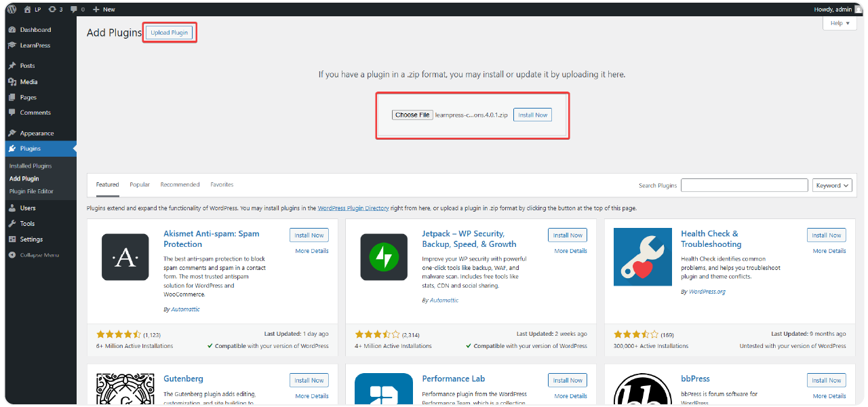Install the Performance Lab plugin
This screenshot has height=407, width=868.
click(x=568, y=381)
